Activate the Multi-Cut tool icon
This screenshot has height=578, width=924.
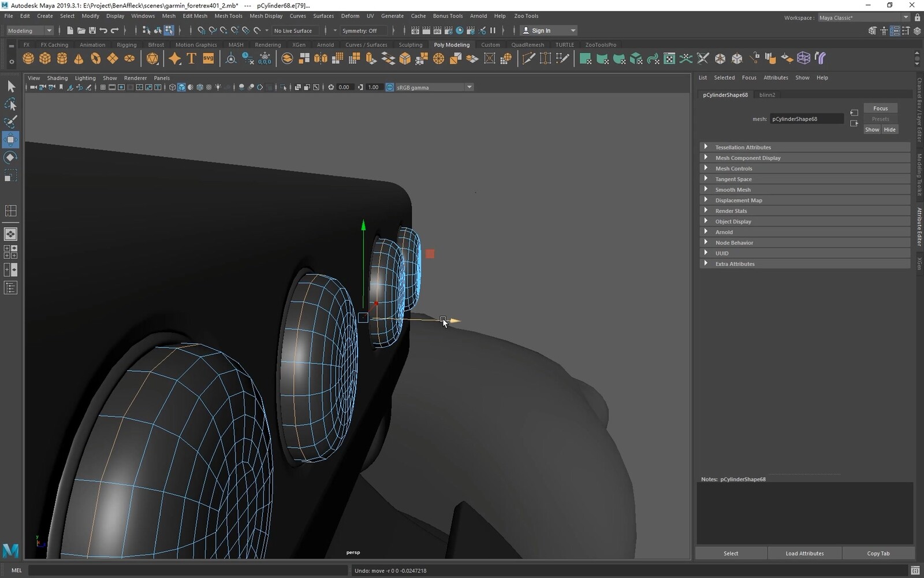coord(528,58)
